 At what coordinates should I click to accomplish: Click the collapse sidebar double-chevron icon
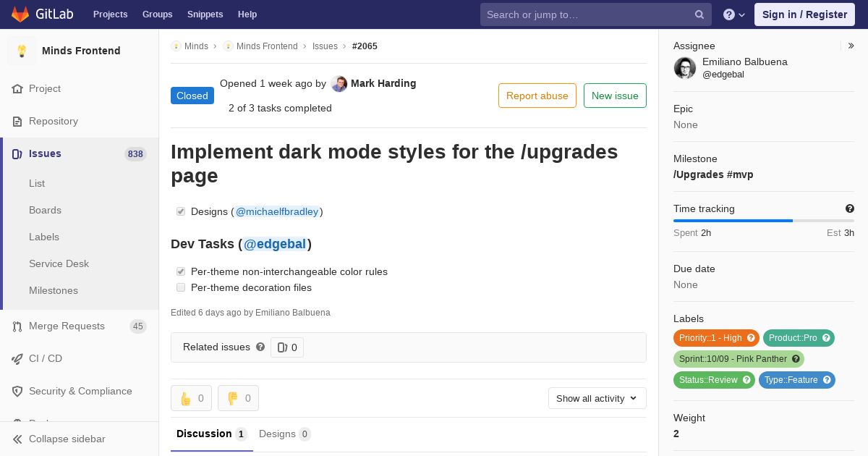17,439
